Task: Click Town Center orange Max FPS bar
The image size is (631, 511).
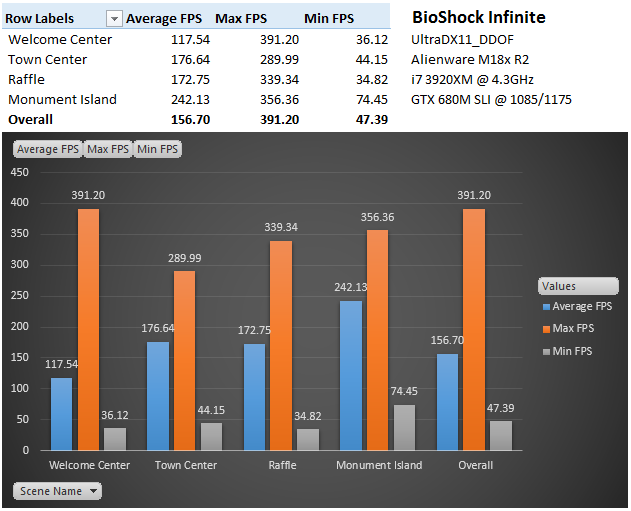Action: coord(184,361)
